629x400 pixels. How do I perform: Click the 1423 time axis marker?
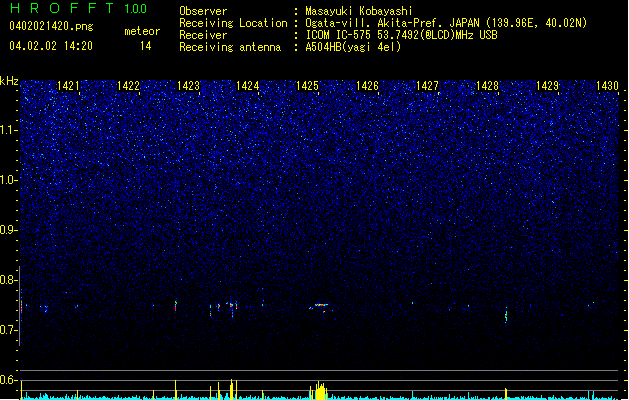(188, 86)
